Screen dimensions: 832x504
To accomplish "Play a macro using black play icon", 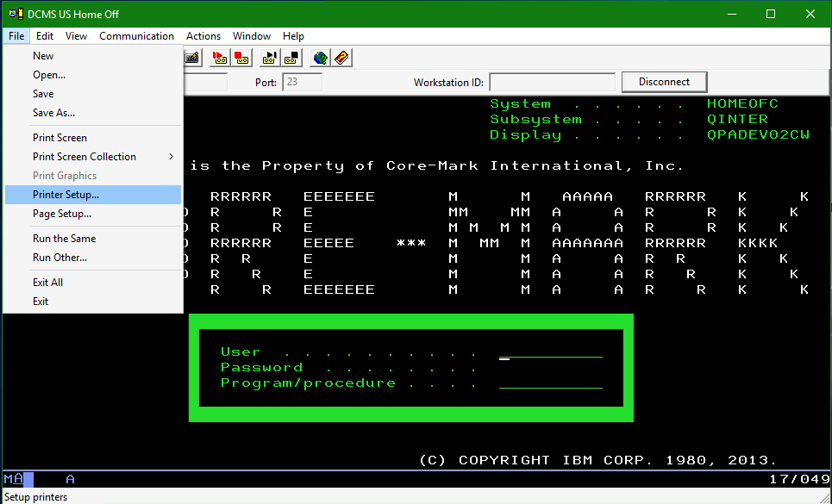I will (x=270, y=58).
